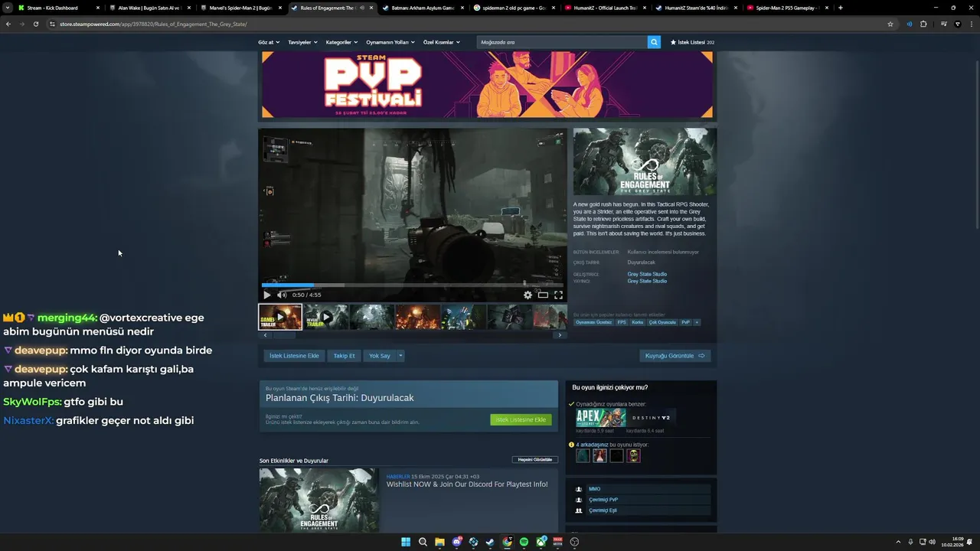
Task: Open new browser tab with plus
Action: pyautogui.click(x=840, y=8)
